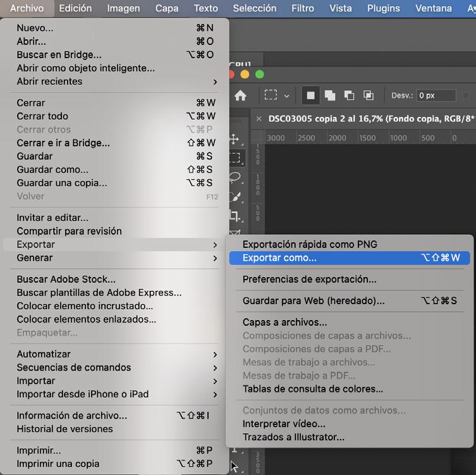This screenshot has height=475, width=476.
Task: Choose Exportar como... in submenu
Action: [350, 258]
